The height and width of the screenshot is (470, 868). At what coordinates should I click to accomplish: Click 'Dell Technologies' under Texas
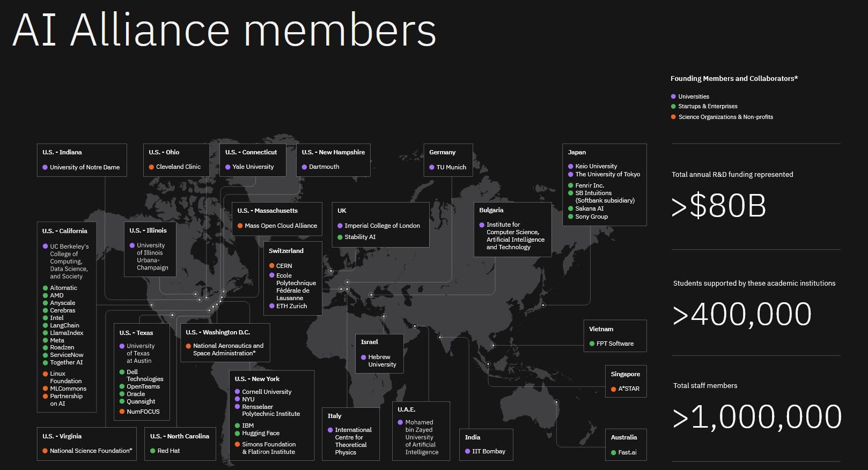coord(145,375)
